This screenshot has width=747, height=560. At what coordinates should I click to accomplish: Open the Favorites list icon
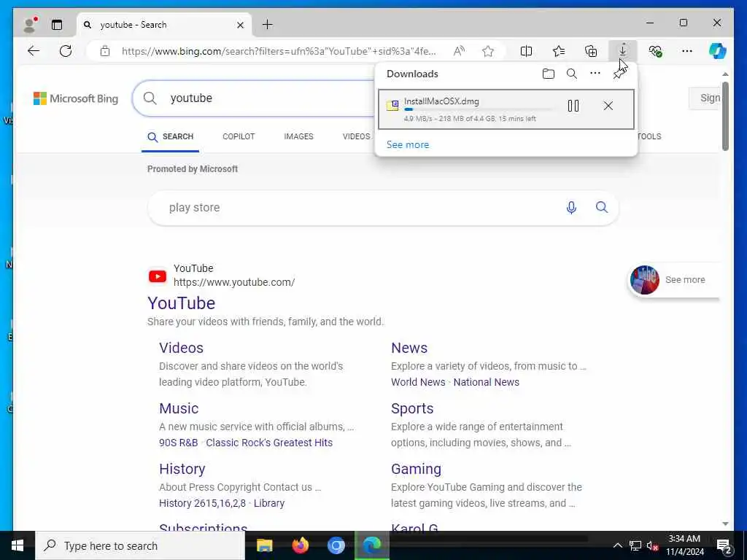[x=559, y=51]
